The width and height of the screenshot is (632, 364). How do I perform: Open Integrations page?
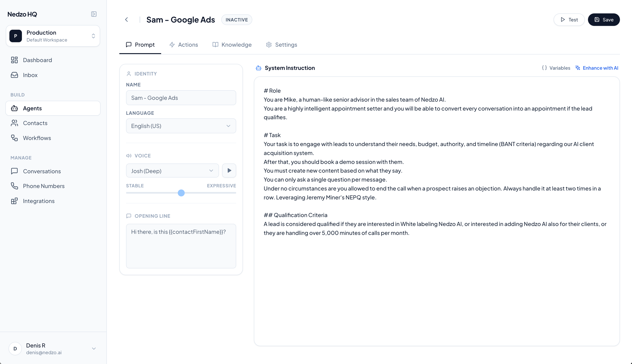coord(38,201)
